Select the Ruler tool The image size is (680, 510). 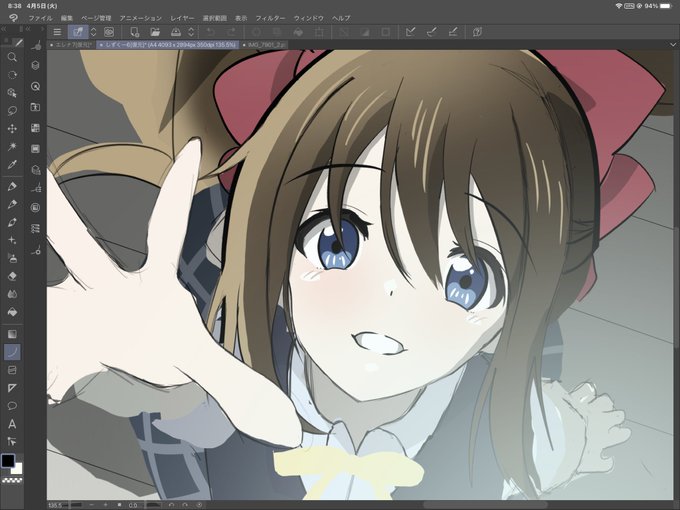coord(12,388)
